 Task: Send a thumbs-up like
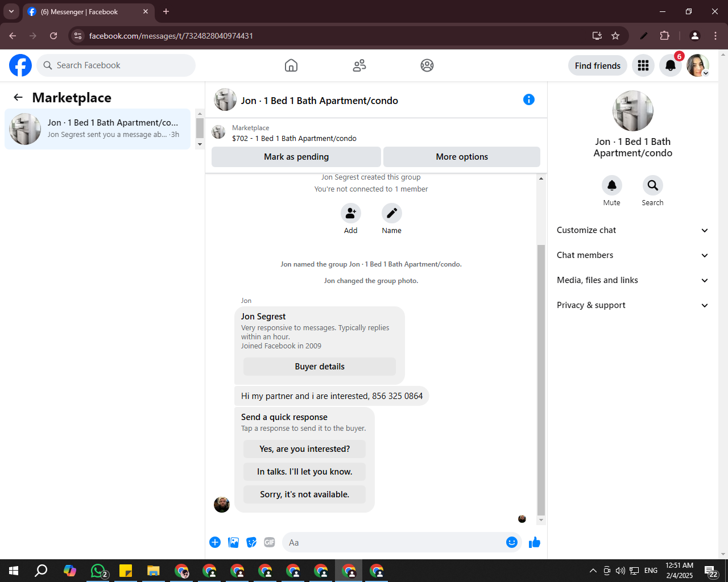coord(535,542)
